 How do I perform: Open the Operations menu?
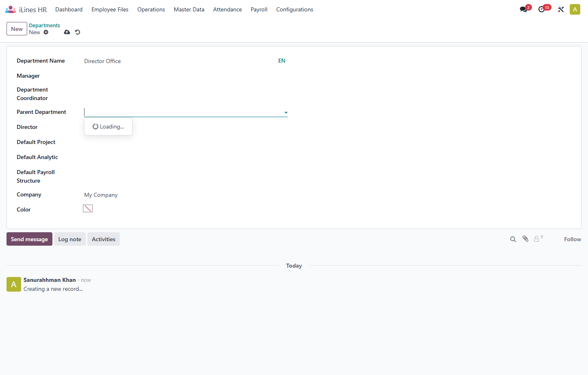pos(151,9)
